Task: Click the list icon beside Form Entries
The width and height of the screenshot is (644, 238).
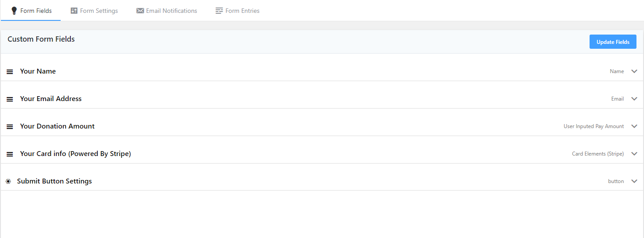Action: point(219,11)
